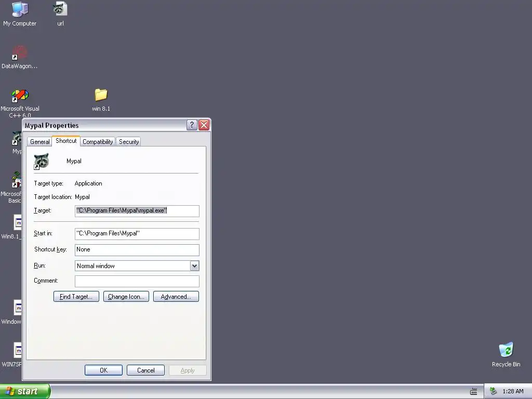
Task: Switch to the General tab
Action: click(39, 142)
